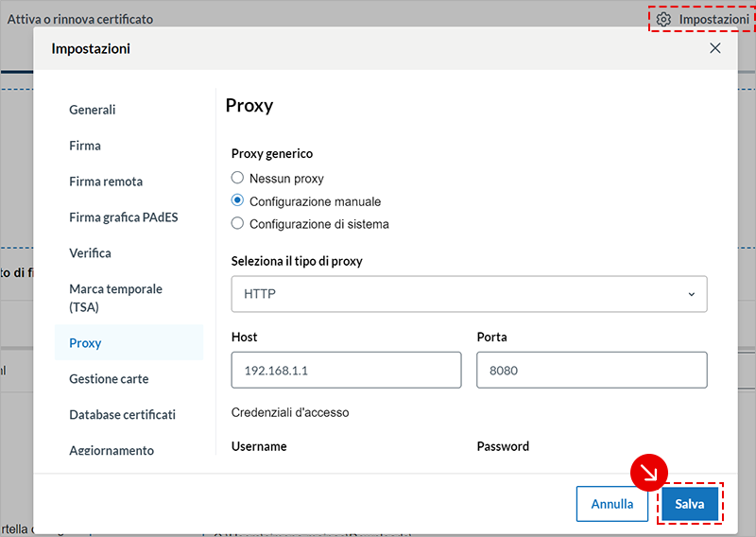
Task: Close the Impostazioni dialog with X
Action: pyautogui.click(x=714, y=48)
